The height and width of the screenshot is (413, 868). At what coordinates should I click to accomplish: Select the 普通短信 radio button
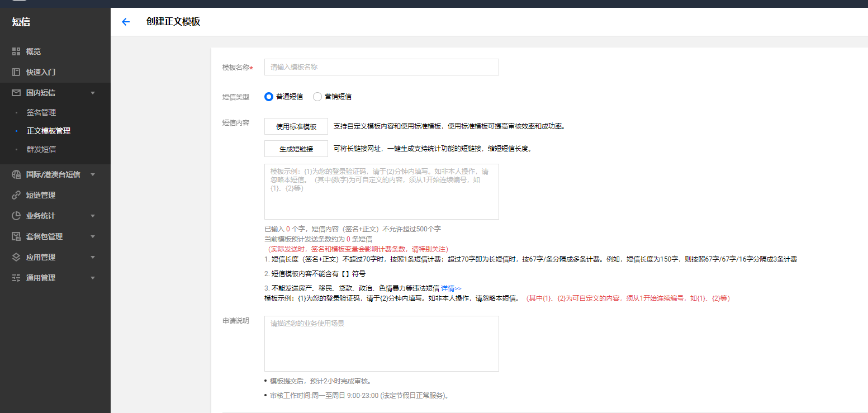click(269, 97)
